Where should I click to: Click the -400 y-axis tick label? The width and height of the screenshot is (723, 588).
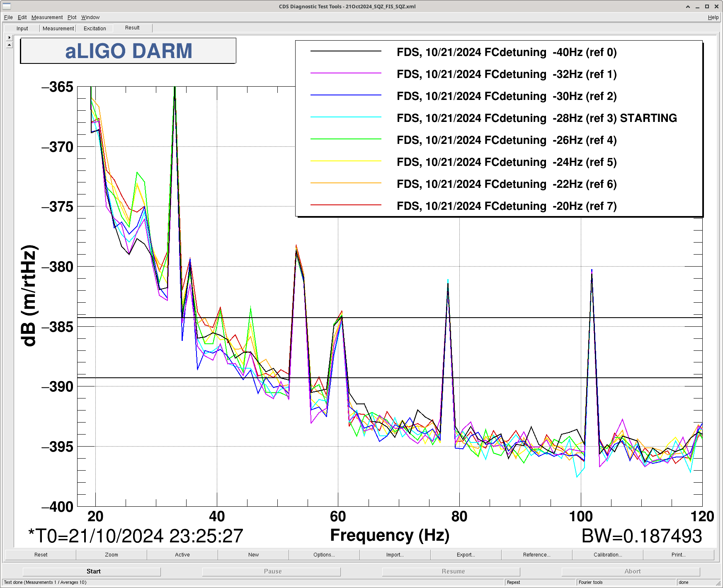(58, 507)
